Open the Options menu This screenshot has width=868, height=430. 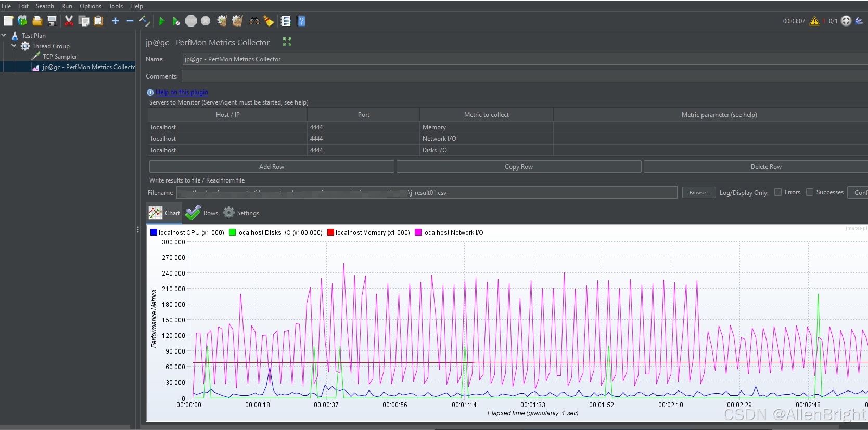pyautogui.click(x=91, y=6)
